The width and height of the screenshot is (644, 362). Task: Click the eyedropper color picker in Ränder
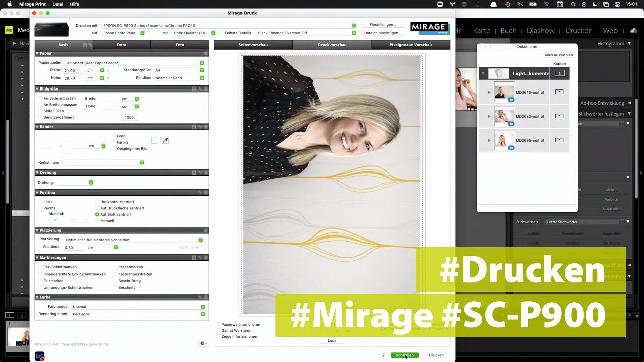[x=165, y=141]
